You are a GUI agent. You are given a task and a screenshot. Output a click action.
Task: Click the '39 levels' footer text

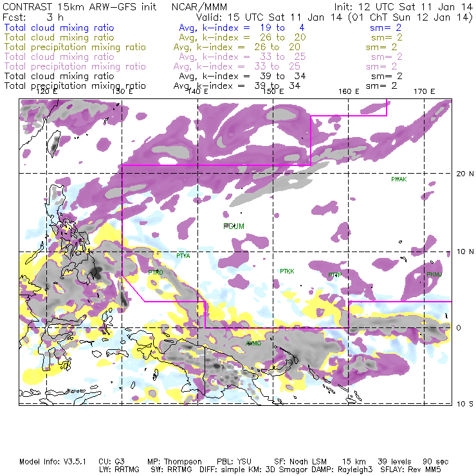coord(394,462)
